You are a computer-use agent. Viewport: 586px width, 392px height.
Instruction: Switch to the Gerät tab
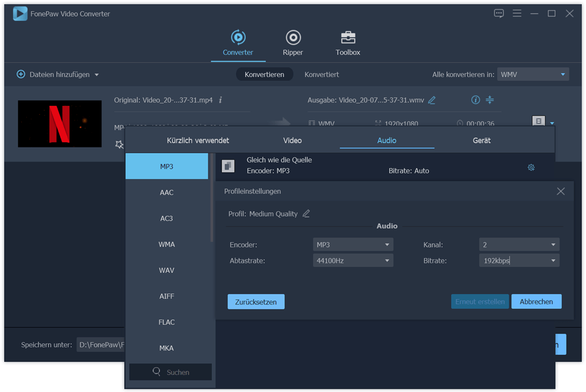point(482,141)
